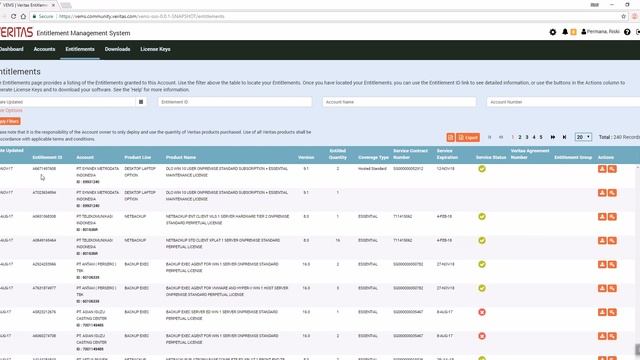Image resolution: width=640 pixels, height=360 pixels.
Task: Click download icon in DLO Hosted Standard row
Action: pyautogui.click(x=602, y=169)
